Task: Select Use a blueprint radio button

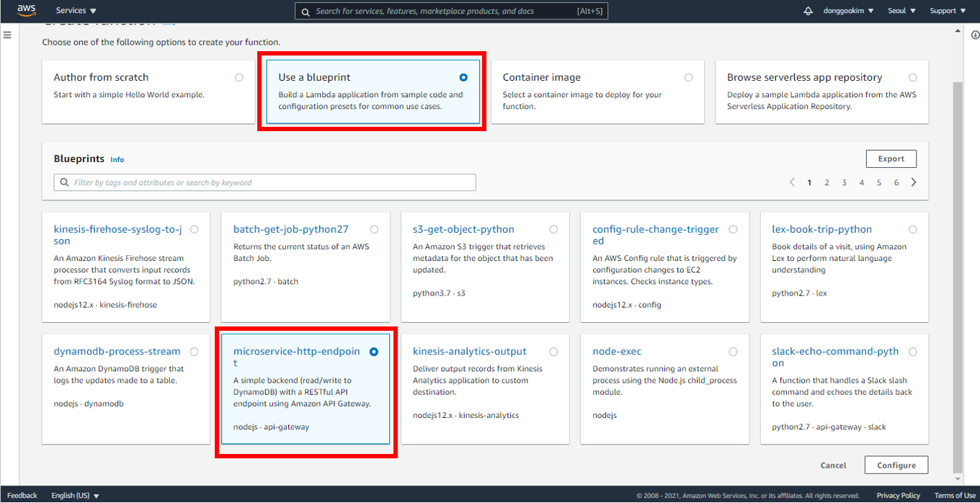Action: point(463,77)
